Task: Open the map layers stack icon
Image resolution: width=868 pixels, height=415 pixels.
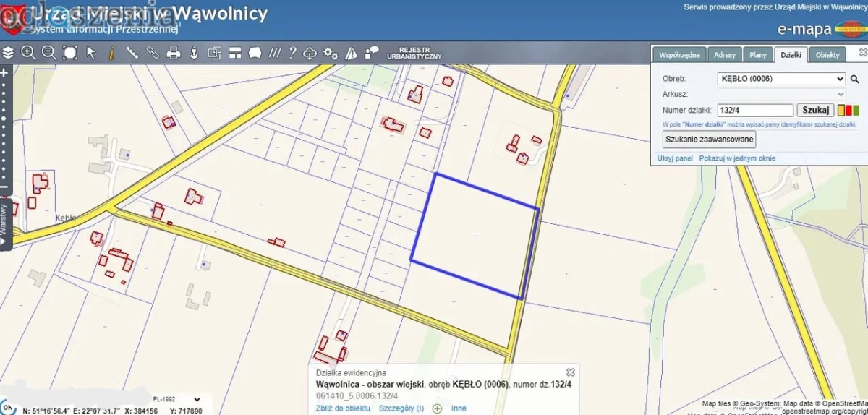Action: pyautogui.click(x=8, y=53)
